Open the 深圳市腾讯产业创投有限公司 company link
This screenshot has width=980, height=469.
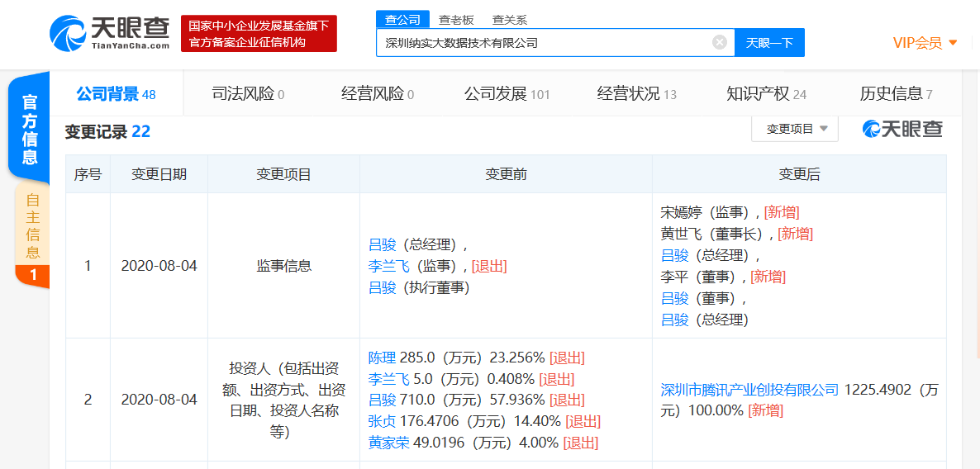click(x=749, y=390)
